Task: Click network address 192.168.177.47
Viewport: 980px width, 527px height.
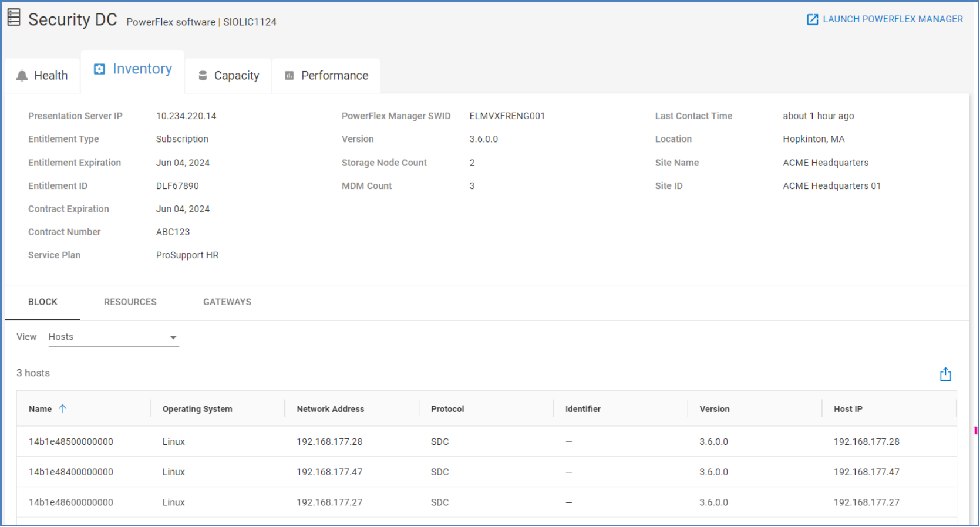Action: [x=329, y=472]
